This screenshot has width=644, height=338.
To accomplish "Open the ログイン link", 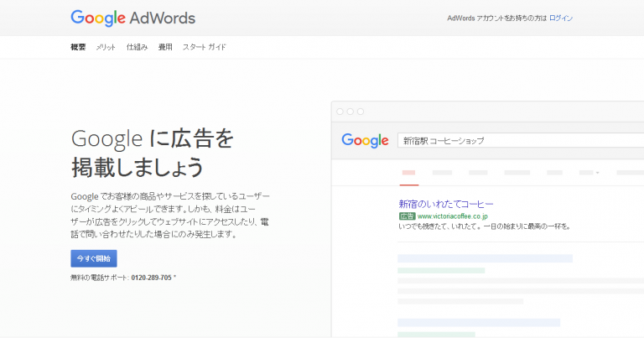I will [561, 18].
